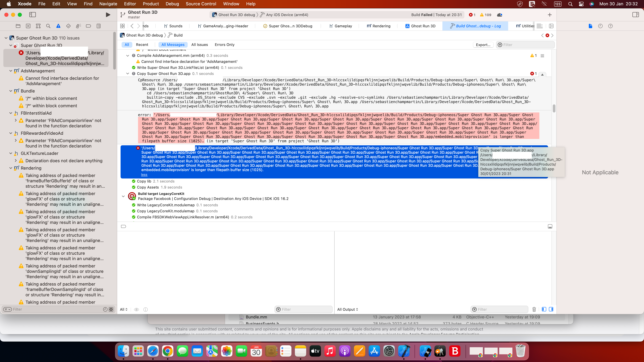644x362 pixels.
Task: Select the Issue navigator warning icon
Action: click(x=58, y=26)
